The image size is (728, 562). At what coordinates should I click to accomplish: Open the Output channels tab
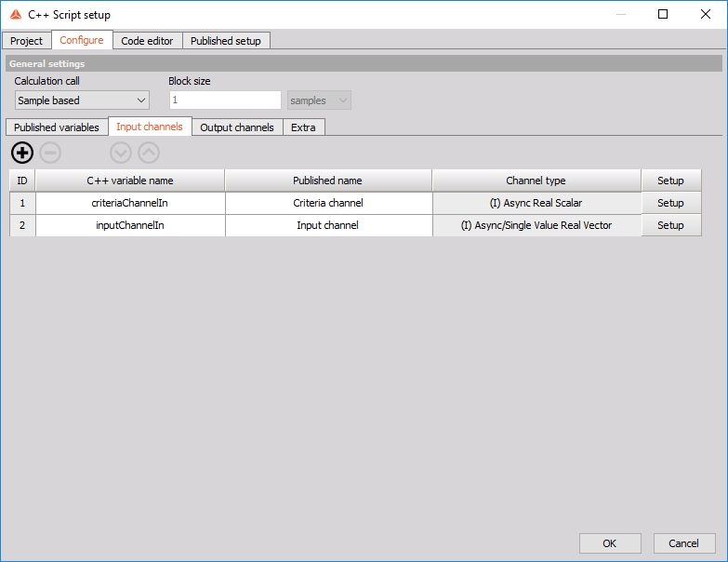(x=237, y=127)
